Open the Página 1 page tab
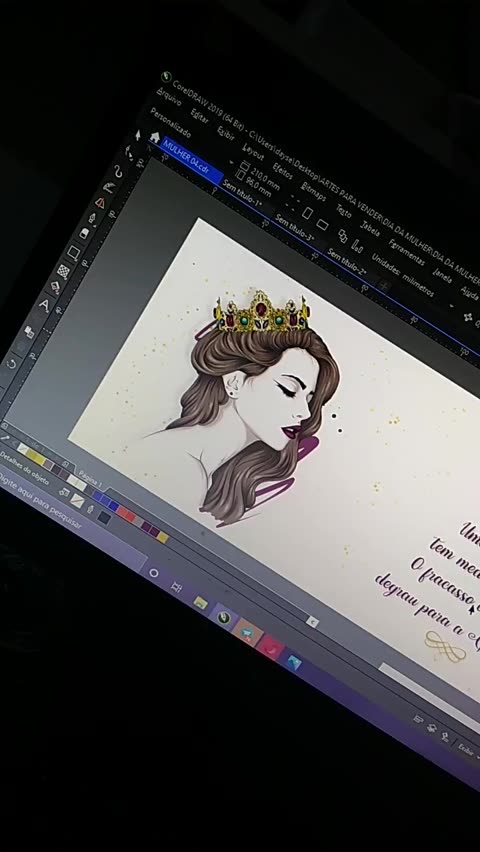This screenshot has width=480, height=852. [90, 477]
